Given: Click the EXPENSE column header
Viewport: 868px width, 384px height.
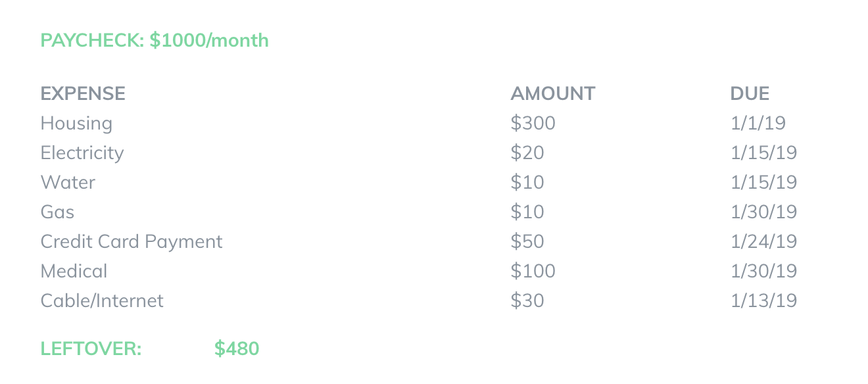Looking at the screenshot, I should (x=83, y=93).
